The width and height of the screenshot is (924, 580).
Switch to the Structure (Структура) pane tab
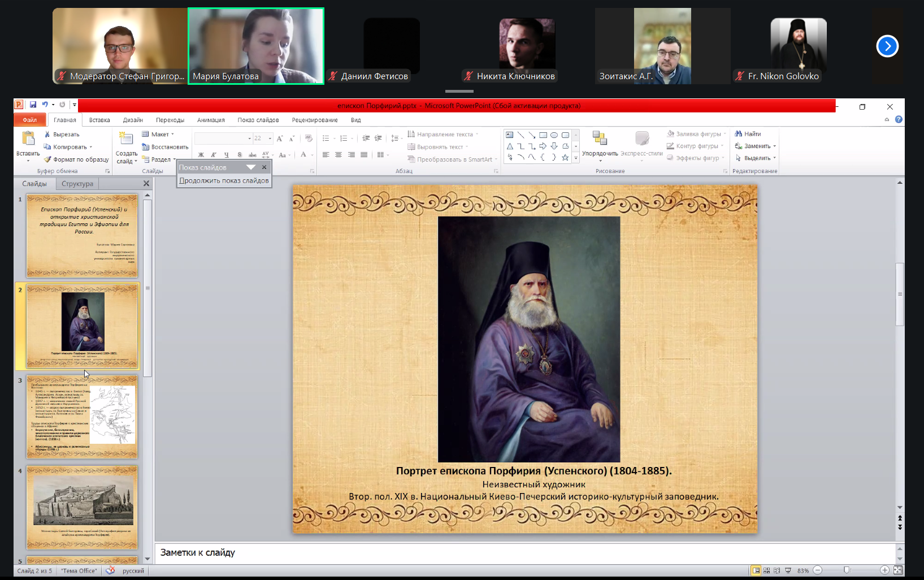tap(77, 184)
